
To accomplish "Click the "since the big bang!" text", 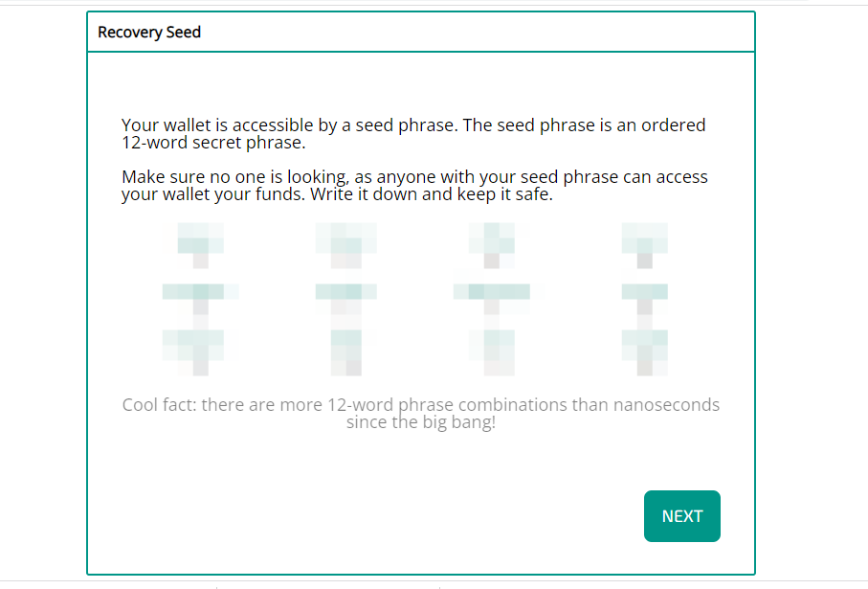I will click(421, 421).
